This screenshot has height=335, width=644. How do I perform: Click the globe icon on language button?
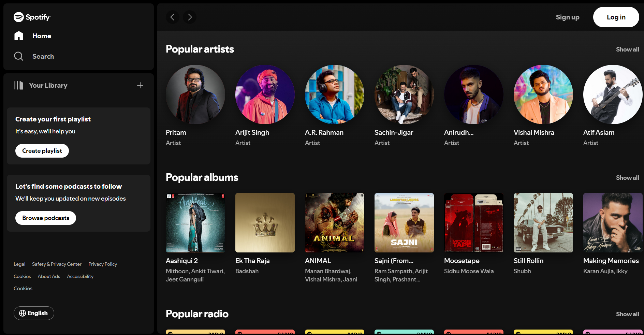point(23,313)
